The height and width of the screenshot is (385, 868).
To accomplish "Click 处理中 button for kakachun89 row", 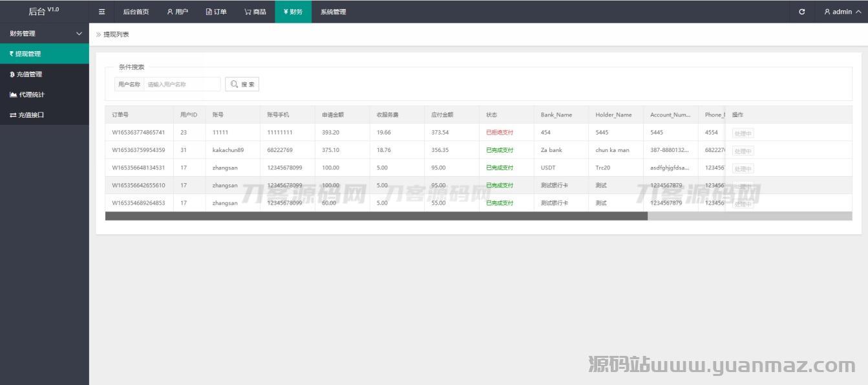I will pyautogui.click(x=743, y=151).
